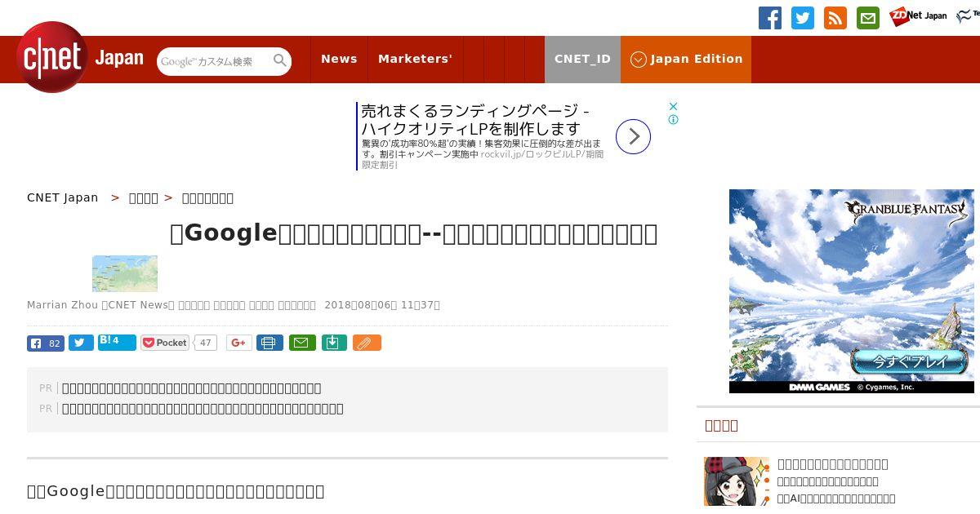Open the CNET_ID tab
The image size is (980, 514).
[582, 59]
